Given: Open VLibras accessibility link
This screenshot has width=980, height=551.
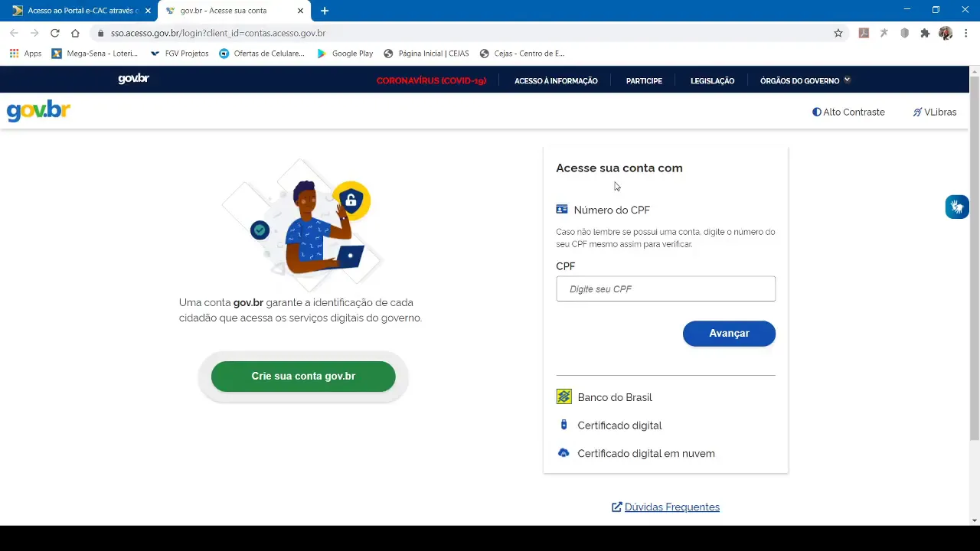Looking at the screenshot, I should click(x=934, y=112).
